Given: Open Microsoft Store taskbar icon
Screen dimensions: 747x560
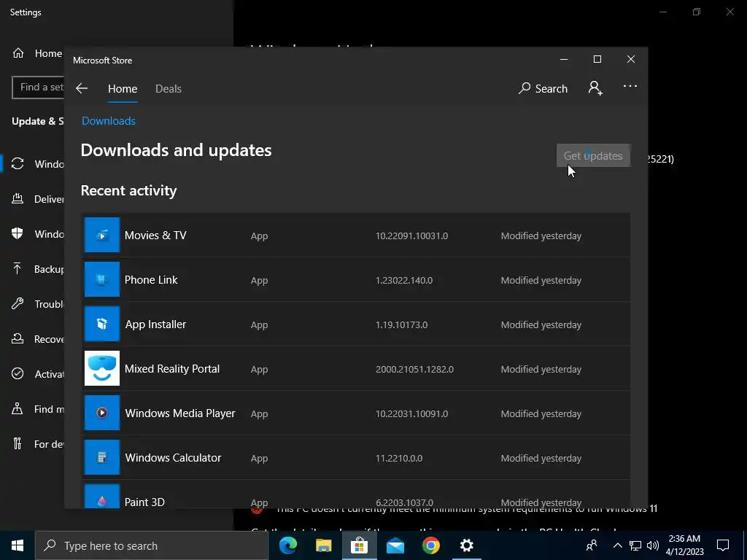Looking at the screenshot, I should [x=359, y=545].
